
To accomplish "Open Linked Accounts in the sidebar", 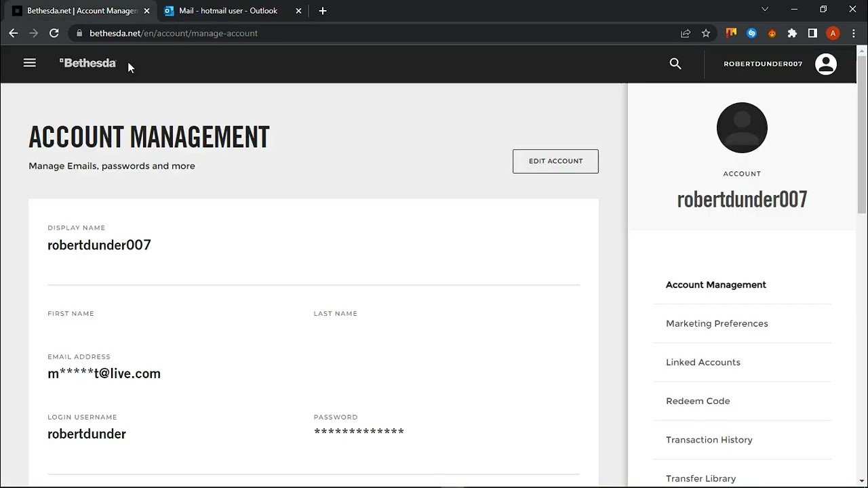I will point(703,362).
